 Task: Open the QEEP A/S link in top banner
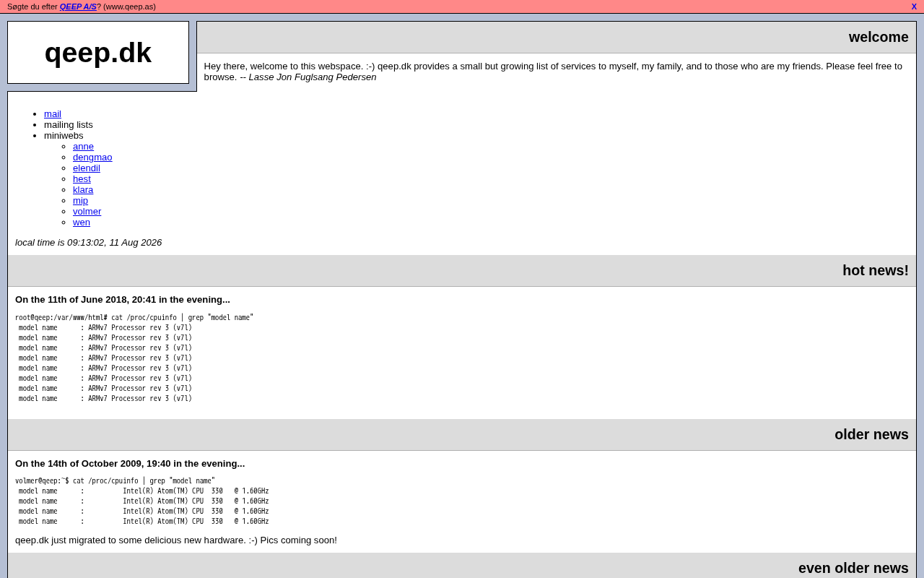point(78,7)
